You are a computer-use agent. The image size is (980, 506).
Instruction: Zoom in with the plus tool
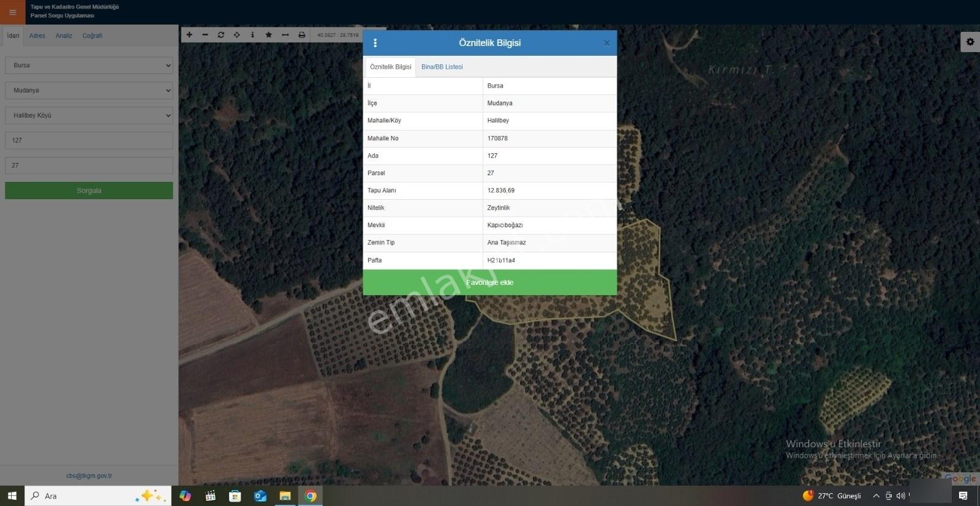[x=189, y=35]
